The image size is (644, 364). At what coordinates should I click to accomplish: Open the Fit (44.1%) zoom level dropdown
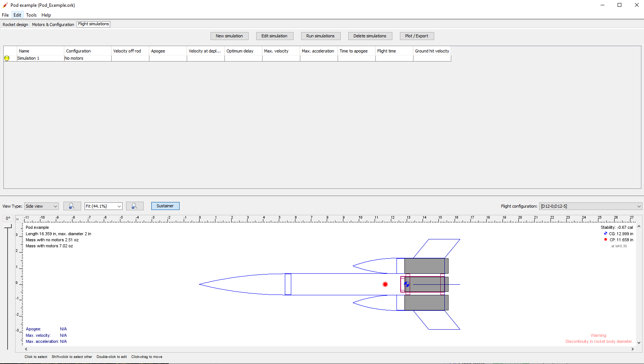pos(103,206)
